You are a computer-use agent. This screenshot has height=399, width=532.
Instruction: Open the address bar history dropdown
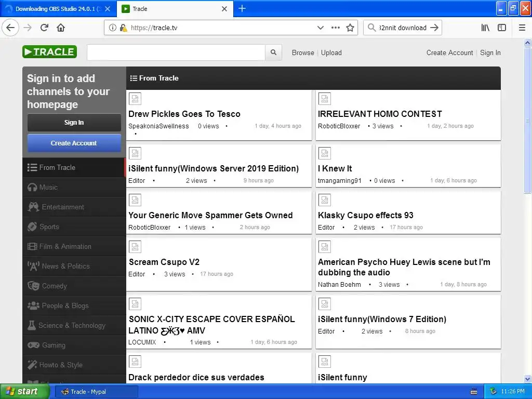tap(320, 28)
